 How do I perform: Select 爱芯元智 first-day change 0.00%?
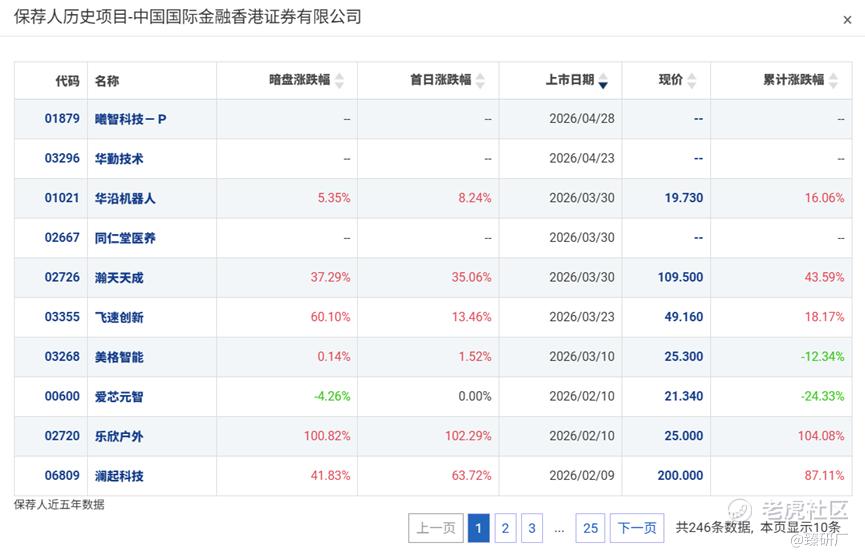tap(475, 397)
